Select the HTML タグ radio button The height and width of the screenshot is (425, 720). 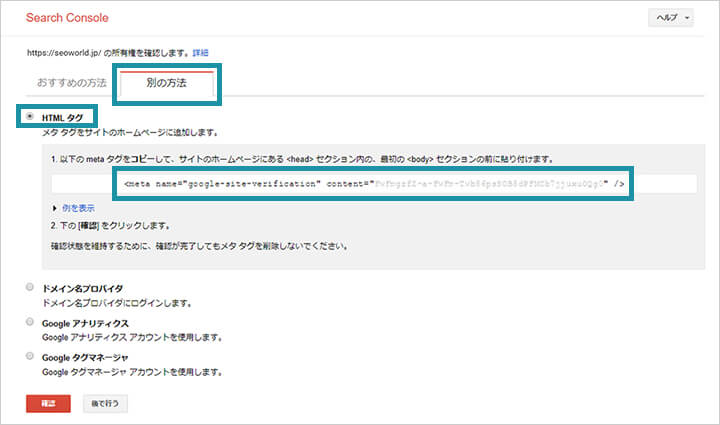[29, 117]
